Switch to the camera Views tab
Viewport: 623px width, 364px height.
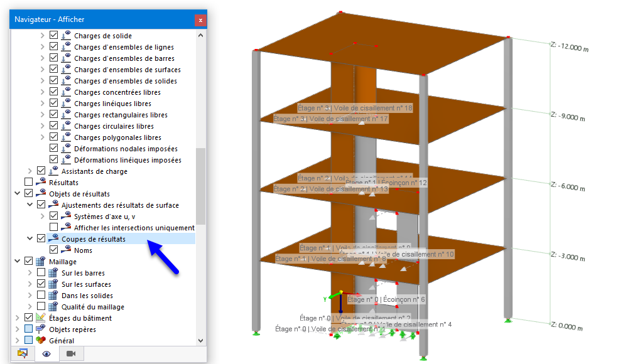click(71, 353)
